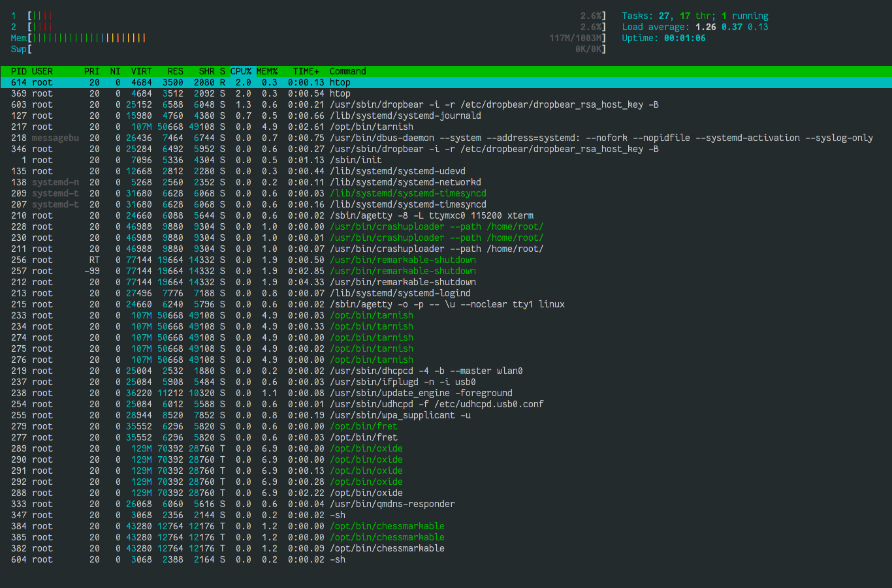The image size is (892, 588).
Task: Click the PRI column header
Action: coord(91,71)
